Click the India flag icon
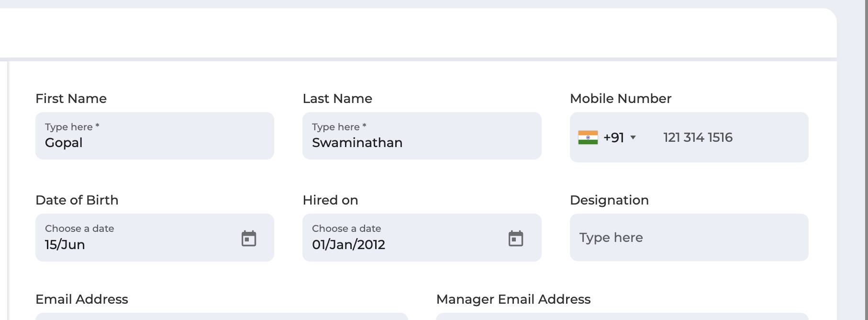868x320 pixels. click(x=588, y=137)
